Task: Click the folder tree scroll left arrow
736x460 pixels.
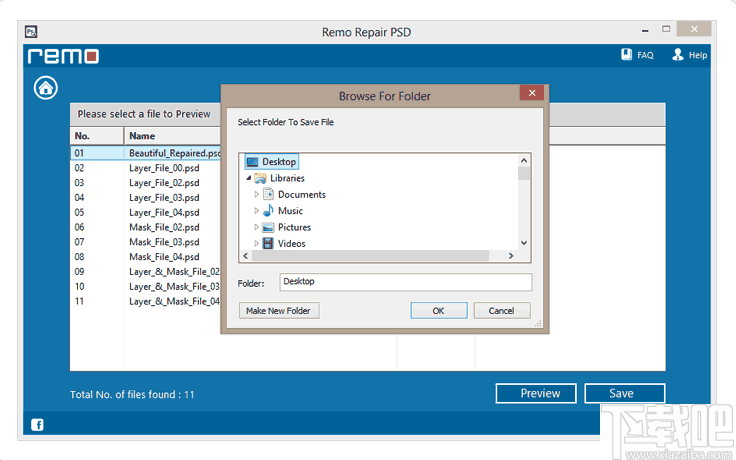Action: tap(245, 256)
